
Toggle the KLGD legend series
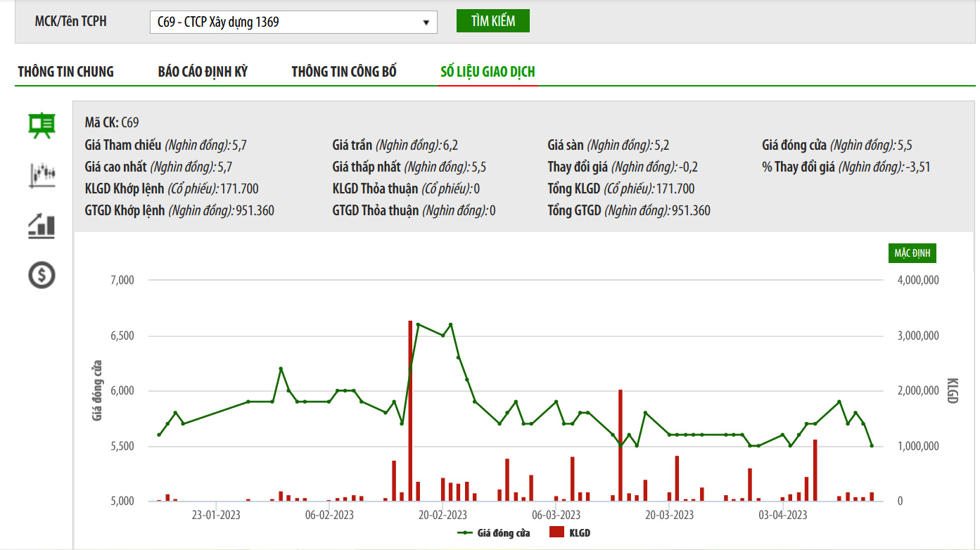[x=571, y=532]
